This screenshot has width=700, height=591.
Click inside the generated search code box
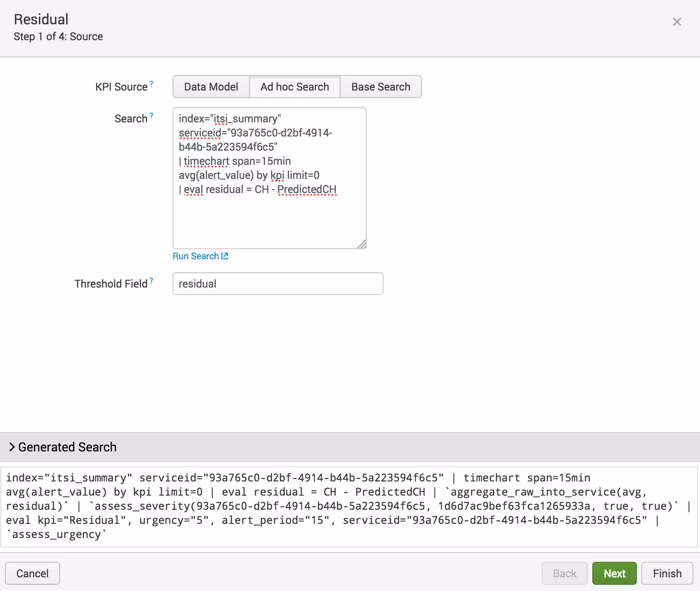pos(349,506)
